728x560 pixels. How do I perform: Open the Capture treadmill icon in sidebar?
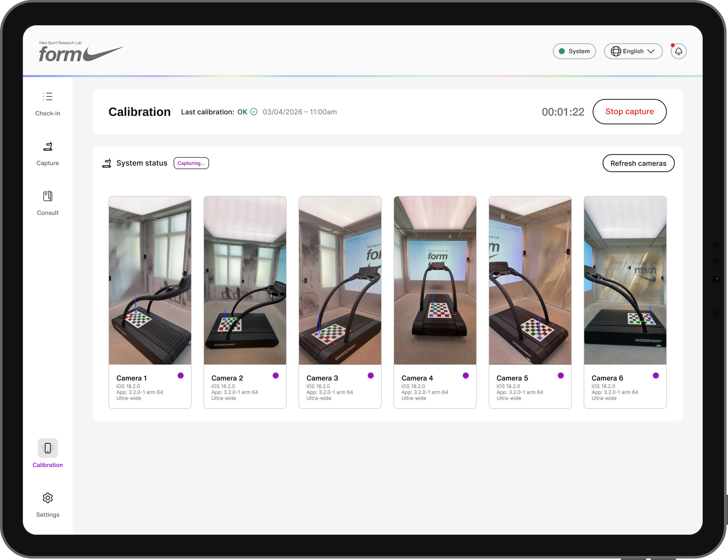pos(48,146)
